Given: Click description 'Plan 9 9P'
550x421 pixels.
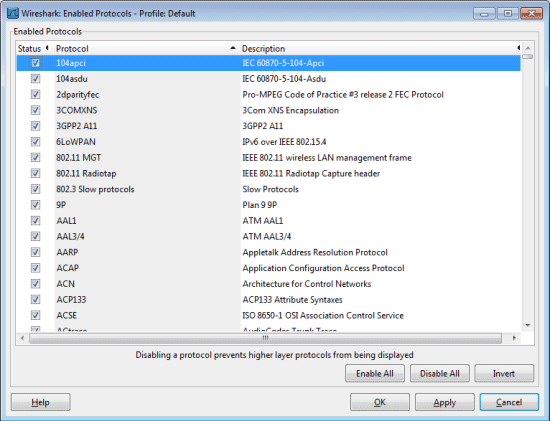Looking at the screenshot, I should pyautogui.click(x=260, y=205).
